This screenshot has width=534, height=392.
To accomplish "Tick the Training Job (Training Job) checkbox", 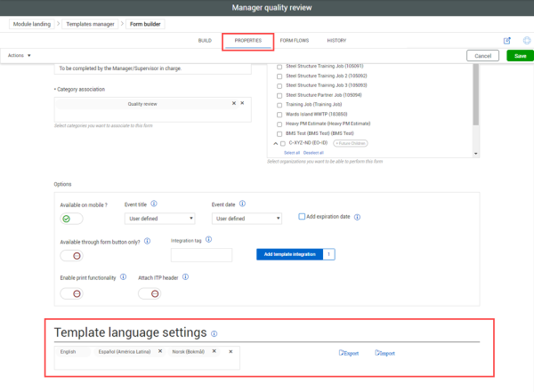I will (x=280, y=104).
